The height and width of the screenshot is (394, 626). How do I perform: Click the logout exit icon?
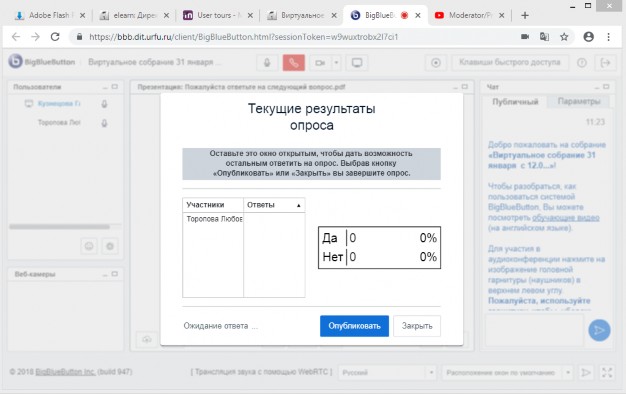click(x=605, y=63)
